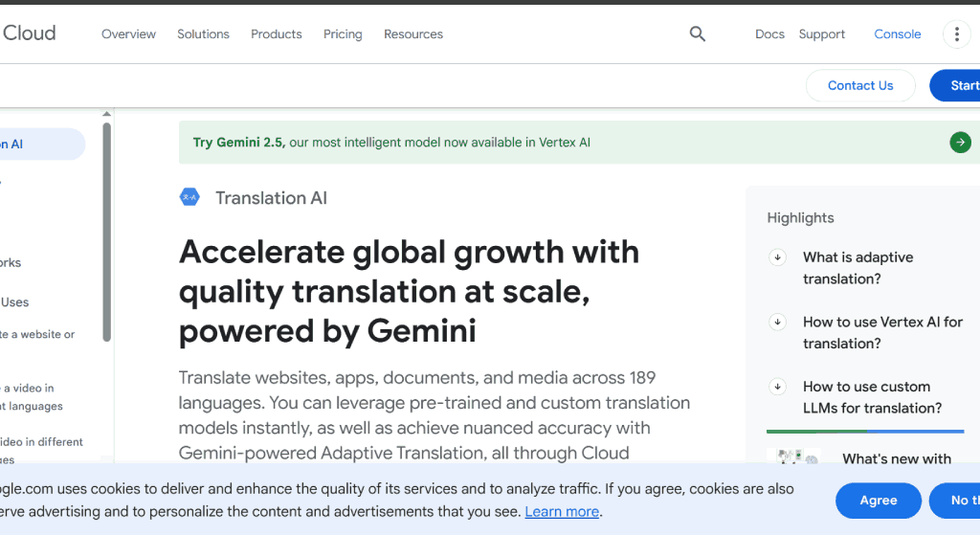
Task: Open the three-dot more options menu
Action: (956, 34)
